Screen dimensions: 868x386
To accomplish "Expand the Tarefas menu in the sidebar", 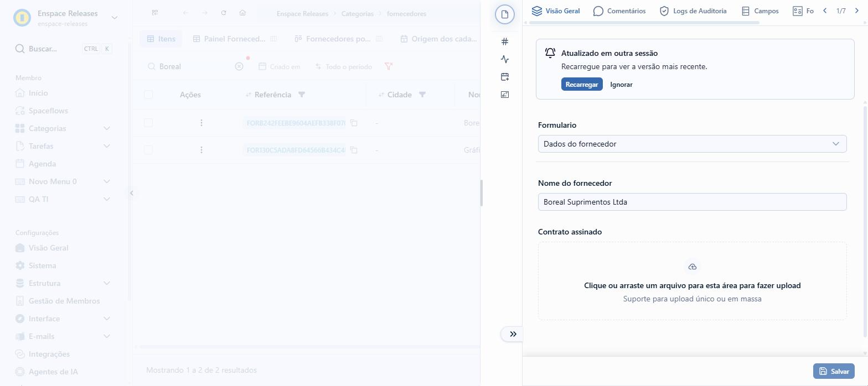I will (107, 146).
